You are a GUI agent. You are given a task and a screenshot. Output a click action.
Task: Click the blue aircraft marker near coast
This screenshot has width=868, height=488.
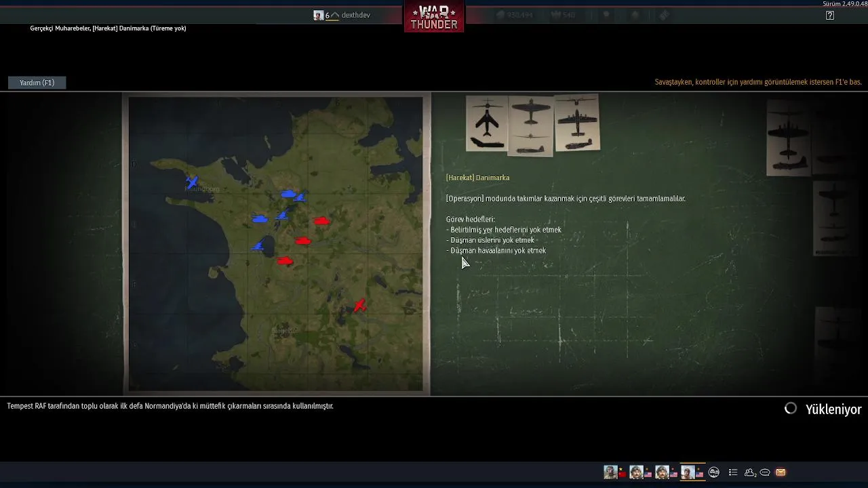tap(192, 182)
